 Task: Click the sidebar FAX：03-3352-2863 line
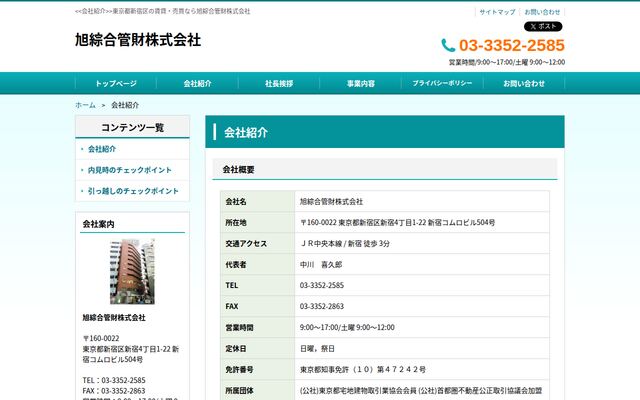(114, 391)
